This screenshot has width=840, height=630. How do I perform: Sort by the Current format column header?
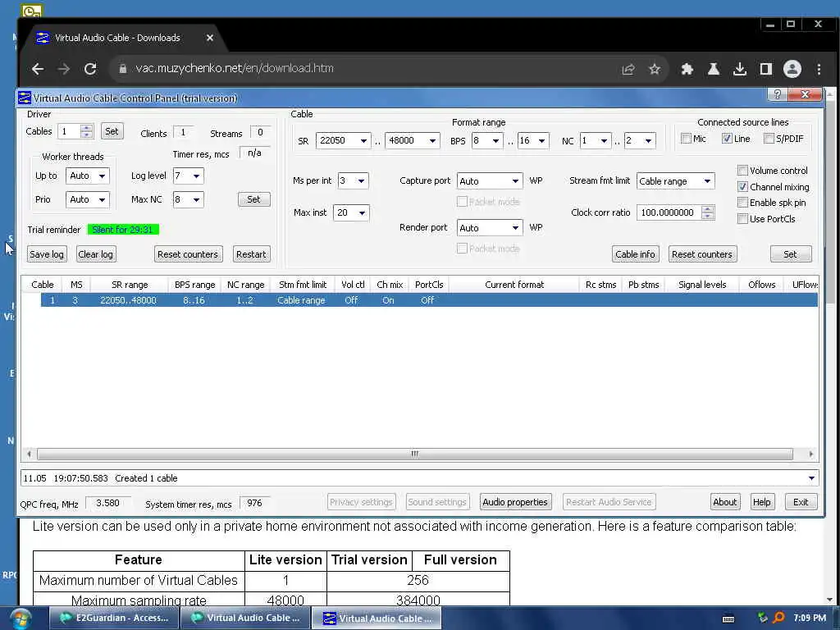[x=514, y=285]
